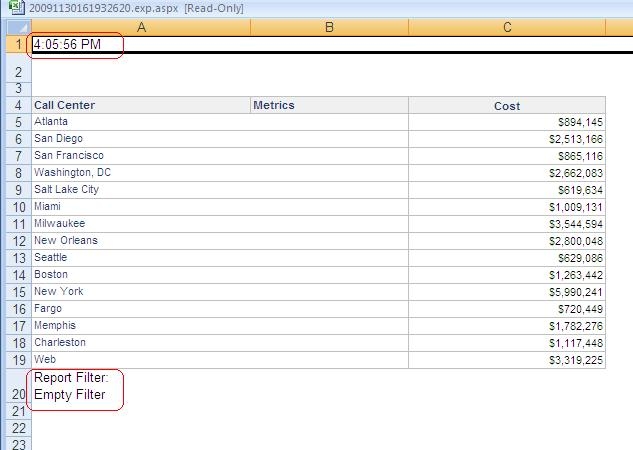Image resolution: width=633 pixels, height=450 pixels.
Task: Click the Select All corner button
Action: point(19,27)
